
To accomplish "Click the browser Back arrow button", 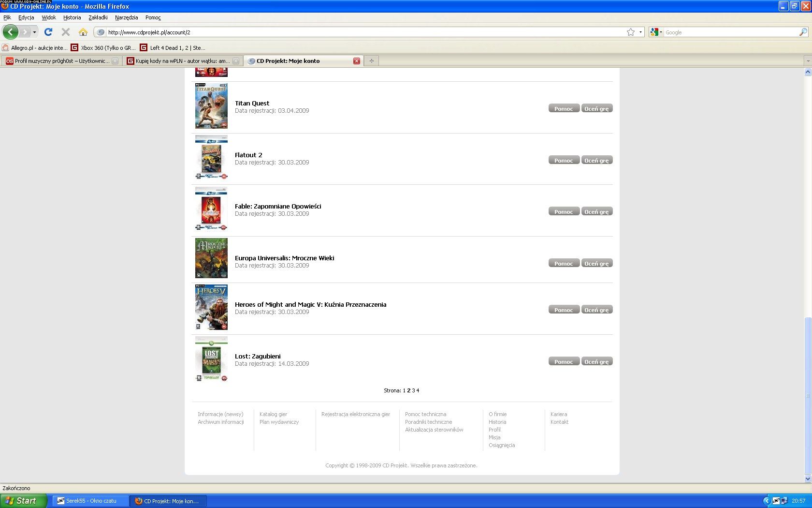I will pos(11,32).
